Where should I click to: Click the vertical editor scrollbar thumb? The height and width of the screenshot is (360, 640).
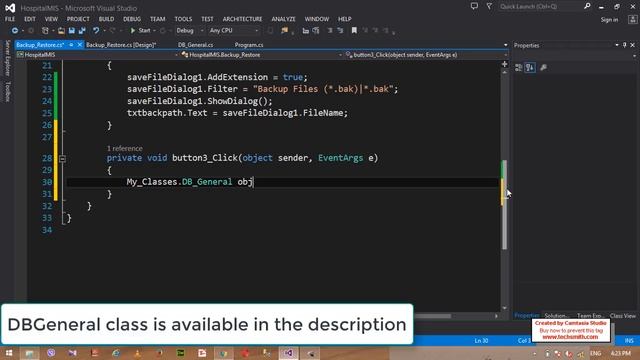point(505,204)
